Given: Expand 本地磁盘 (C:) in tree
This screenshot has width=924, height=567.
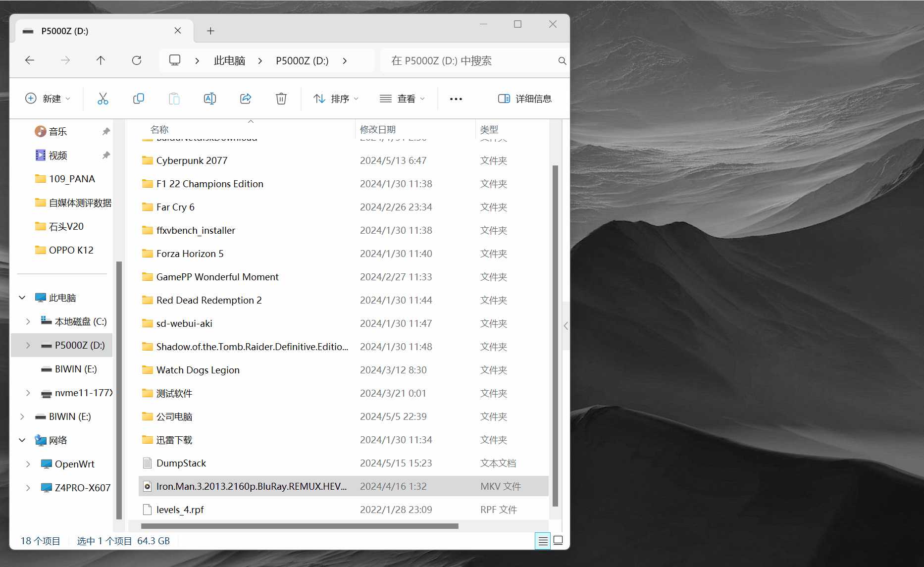Looking at the screenshot, I should [x=28, y=321].
